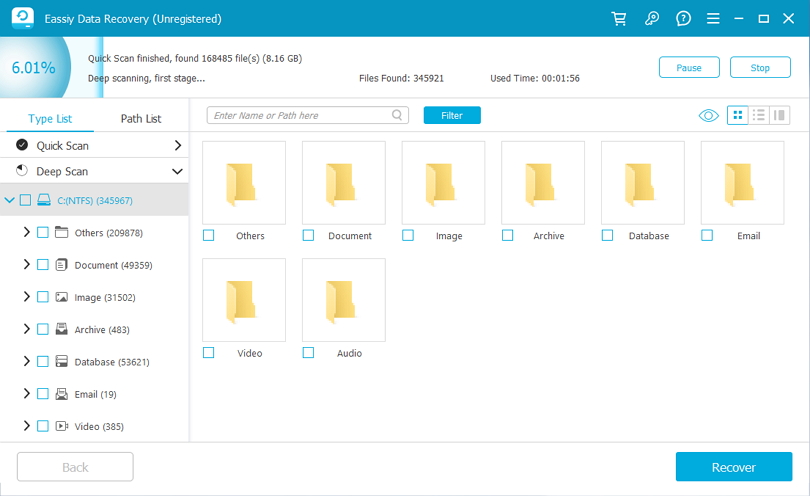The width and height of the screenshot is (810, 496).
Task: Check the Others (209878) tree checkbox
Action: pos(43,232)
